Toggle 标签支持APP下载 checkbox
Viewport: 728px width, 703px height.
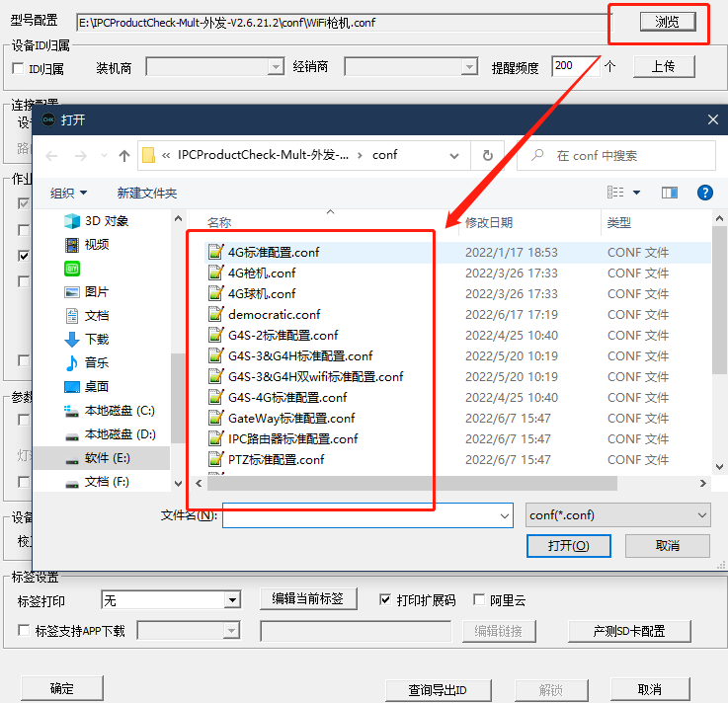coord(24,630)
